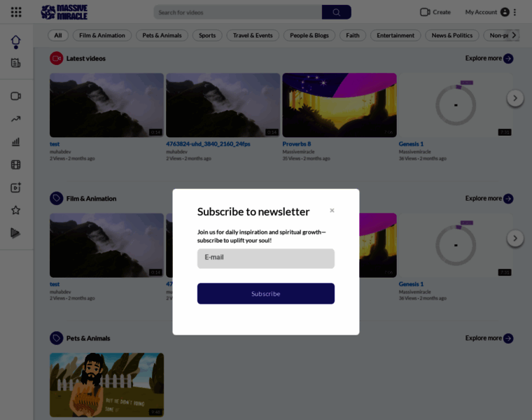Click the E-mail input field
This screenshot has height=420, width=532.
tap(265, 258)
